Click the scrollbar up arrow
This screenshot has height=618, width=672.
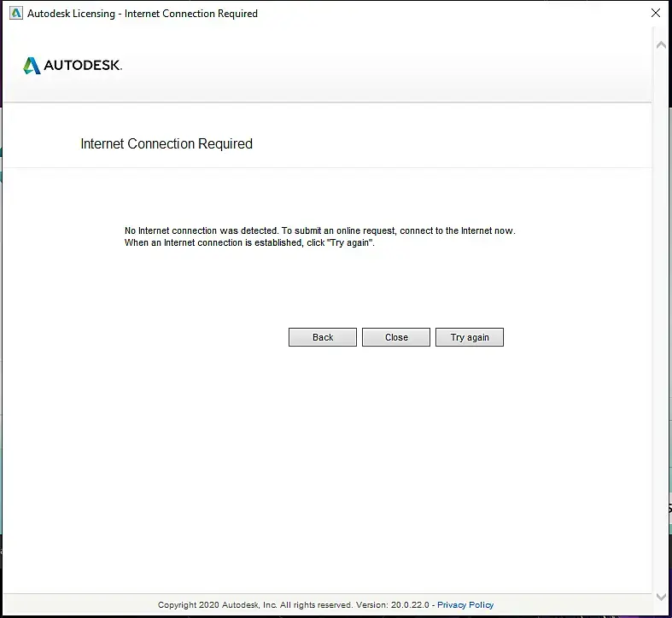click(661, 44)
